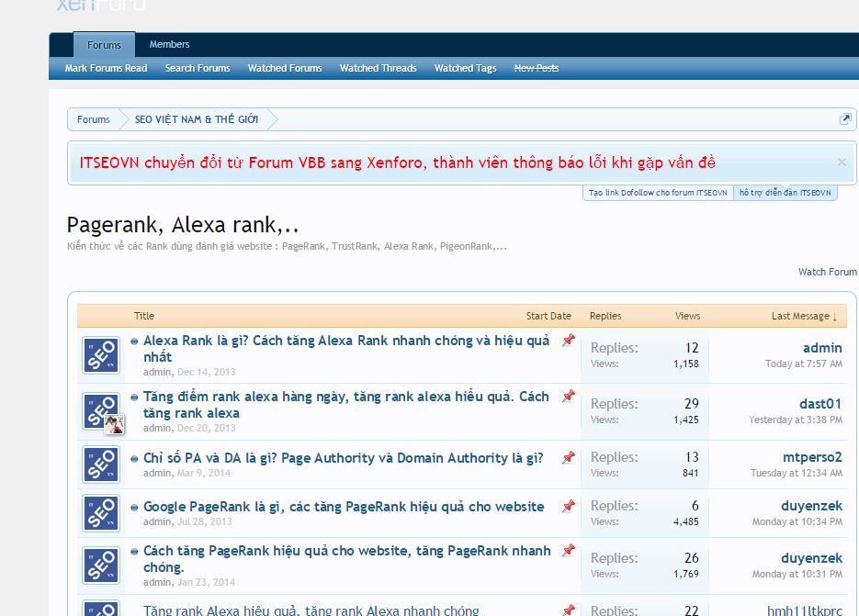The width and height of the screenshot is (859, 616).
Task: Click the small overlay avatar on 'Tăng điểm rank alexa' row
Action: point(115,424)
